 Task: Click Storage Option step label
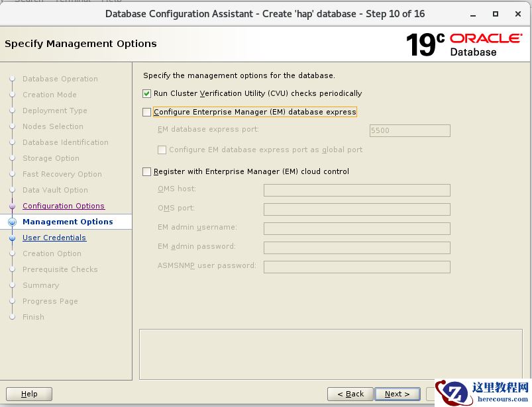pyautogui.click(x=51, y=158)
